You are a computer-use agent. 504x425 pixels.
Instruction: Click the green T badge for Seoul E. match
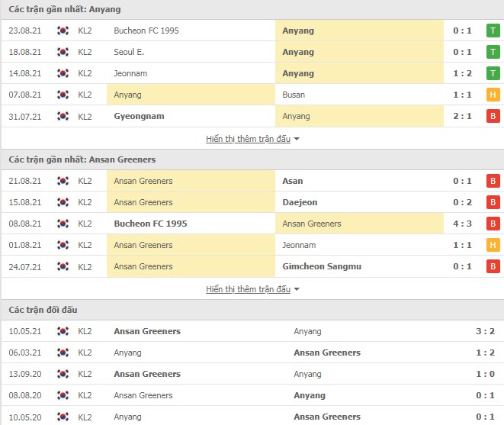(x=493, y=52)
